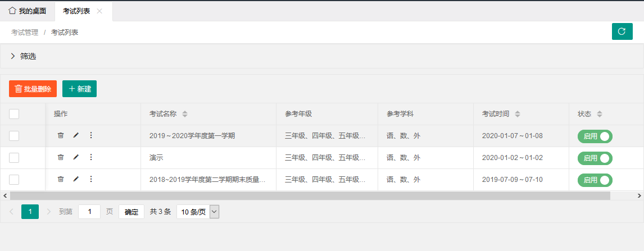The image size is (644, 251).
Task: Edit the 2019~2020学年度第一学期 exam
Action: (x=76, y=135)
